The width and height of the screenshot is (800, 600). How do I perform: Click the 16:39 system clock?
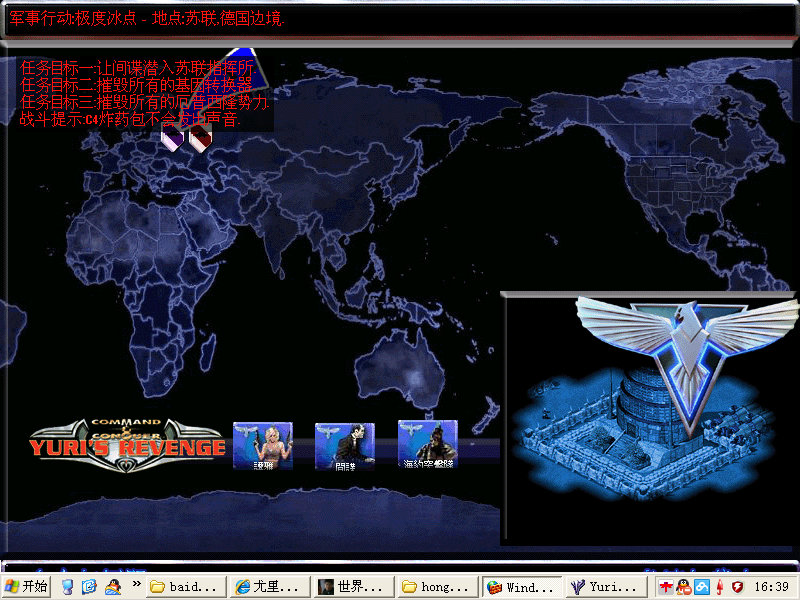pyautogui.click(x=771, y=587)
